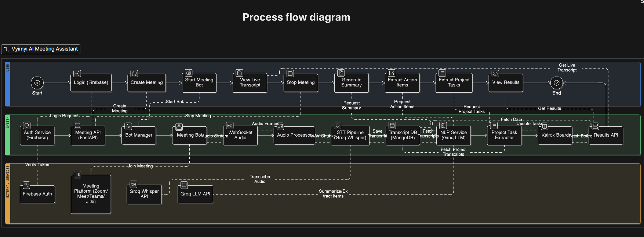
Task: Select the Create Meeting node
Action: tap(147, 83)
